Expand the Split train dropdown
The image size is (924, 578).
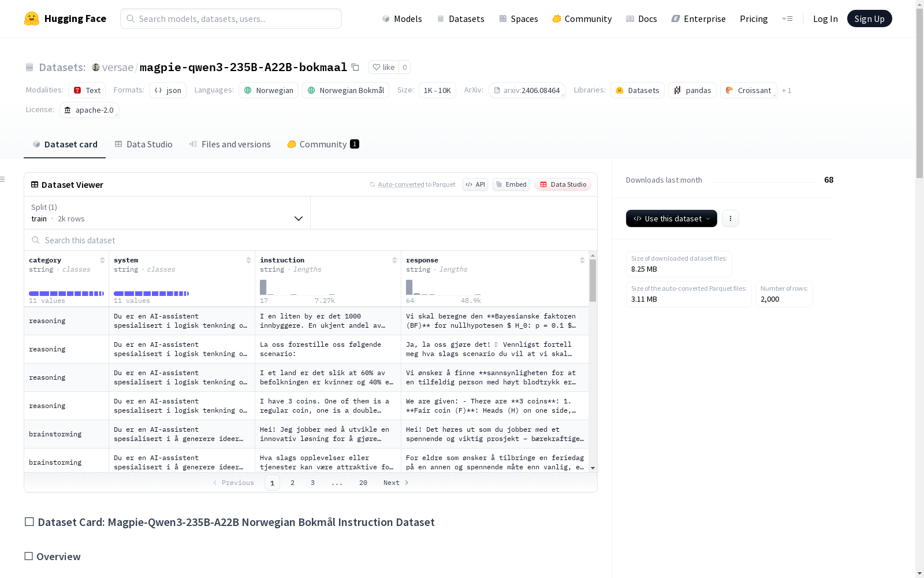tap(167, 213)
